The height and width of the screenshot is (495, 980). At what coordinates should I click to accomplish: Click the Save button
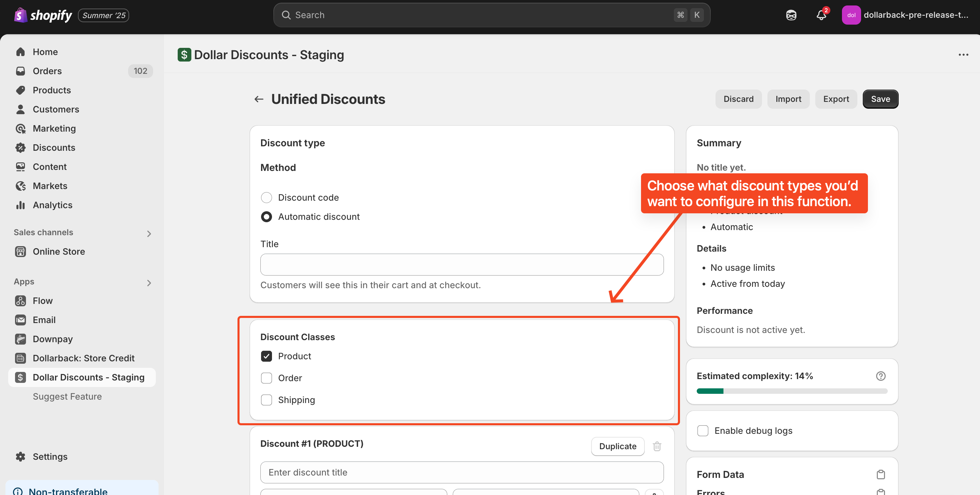point(880,99)
